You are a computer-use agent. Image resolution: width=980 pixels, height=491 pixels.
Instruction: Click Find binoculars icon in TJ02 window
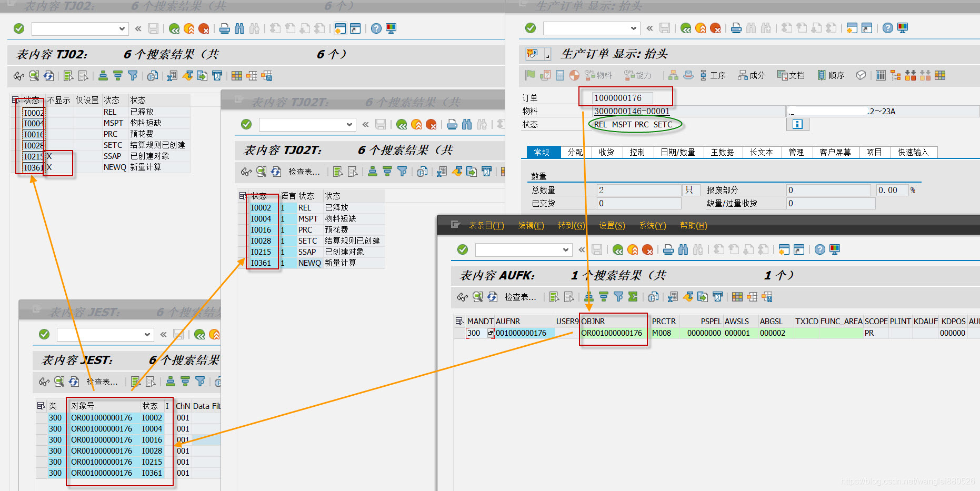coord(239,28)
